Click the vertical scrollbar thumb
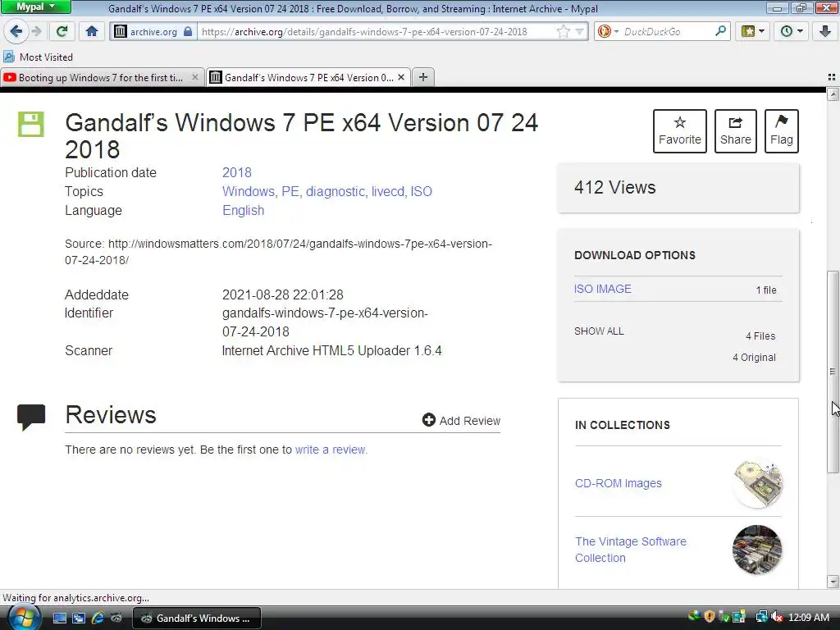Screen dimensions: 840x630 click(x=833, y=372)
